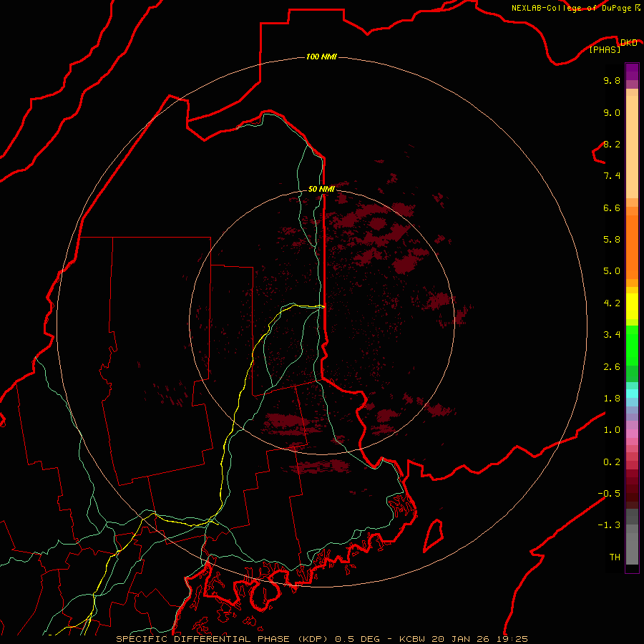Click the 8.2 value on the color scale
The width and height of the screenshot is (644, 644).
[x=612, y=144]
